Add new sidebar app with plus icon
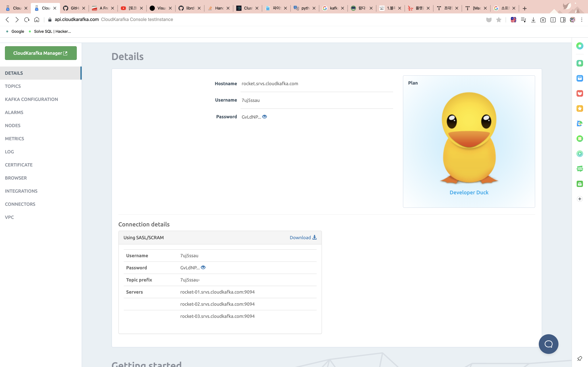This screenshot has height=367, width=588. (x=580, y=199)
